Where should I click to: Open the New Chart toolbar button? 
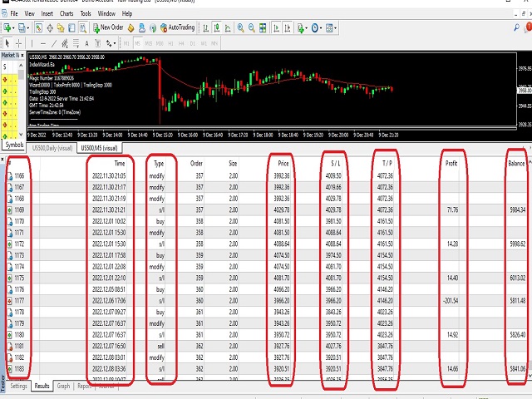coord(7,27)
